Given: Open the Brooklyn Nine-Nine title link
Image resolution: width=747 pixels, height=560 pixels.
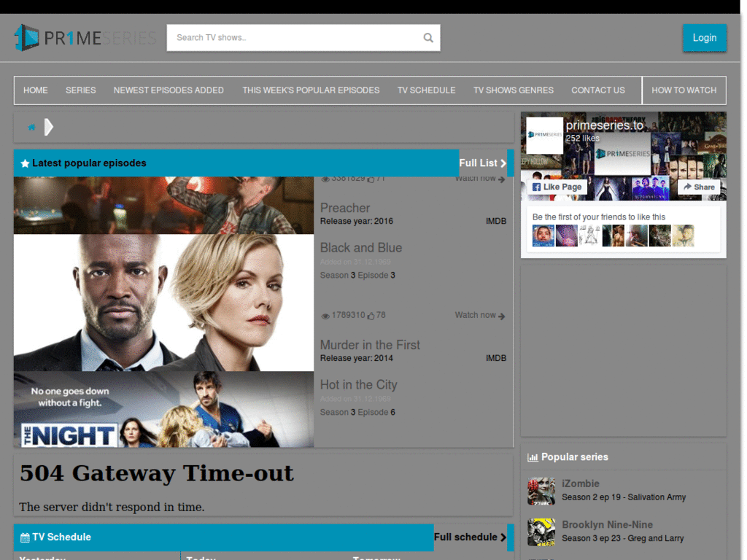Looking at the screenshot, I should coord(607,525).
